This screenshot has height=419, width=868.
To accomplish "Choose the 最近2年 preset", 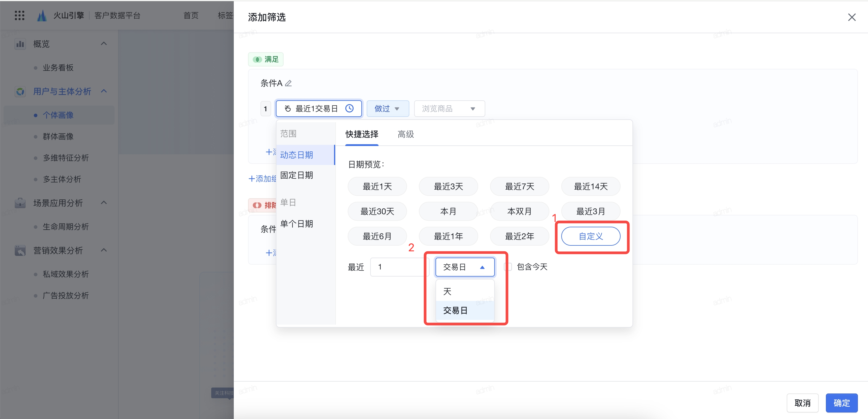I will [x=519, y=236].
